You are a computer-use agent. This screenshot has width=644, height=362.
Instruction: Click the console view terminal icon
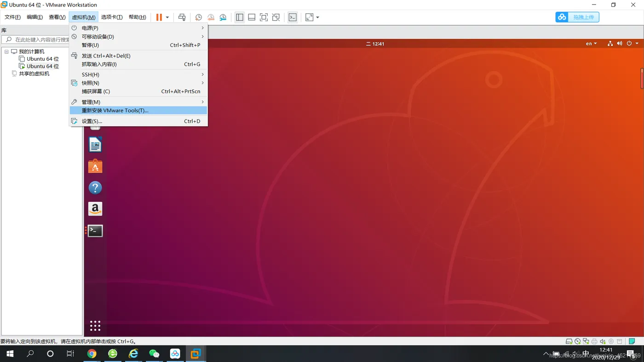point(293,17)
